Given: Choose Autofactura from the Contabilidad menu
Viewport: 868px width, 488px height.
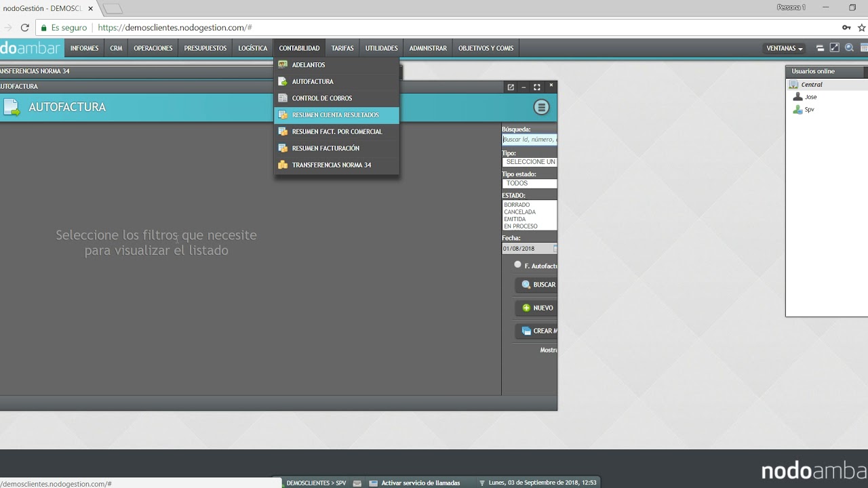Looking at the screenshot, I should coord(336,81).
